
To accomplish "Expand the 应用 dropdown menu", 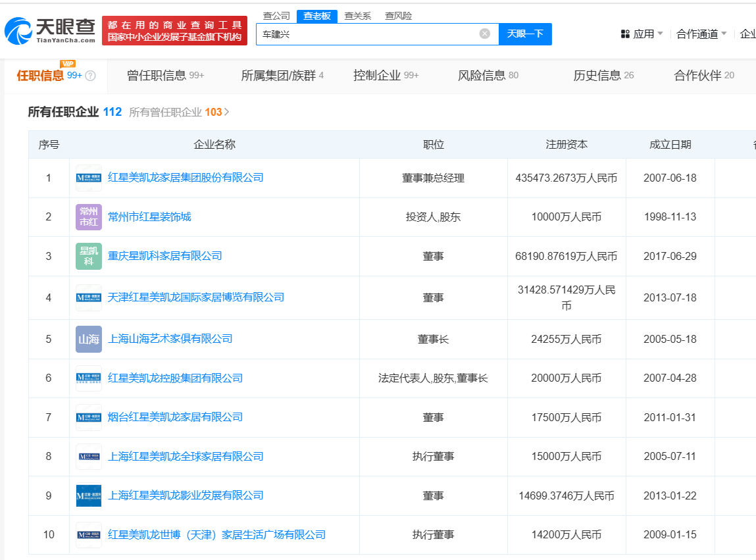I will point(660,34).
